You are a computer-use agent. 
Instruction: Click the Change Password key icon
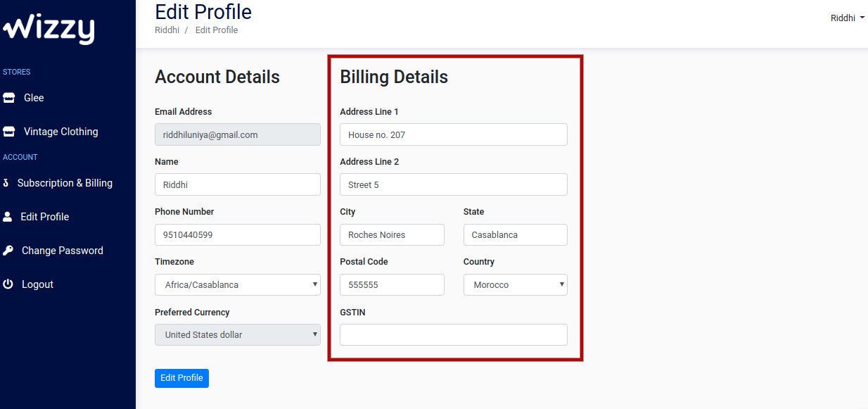[8, 251]
